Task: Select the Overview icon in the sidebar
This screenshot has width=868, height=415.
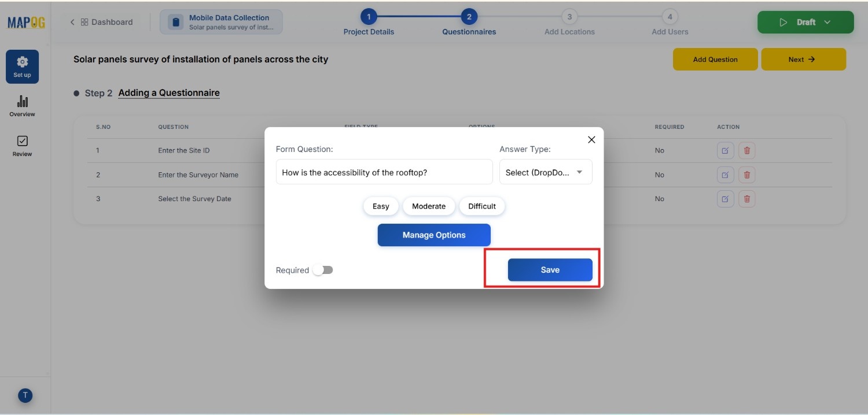Action: [x=22, y=105]
